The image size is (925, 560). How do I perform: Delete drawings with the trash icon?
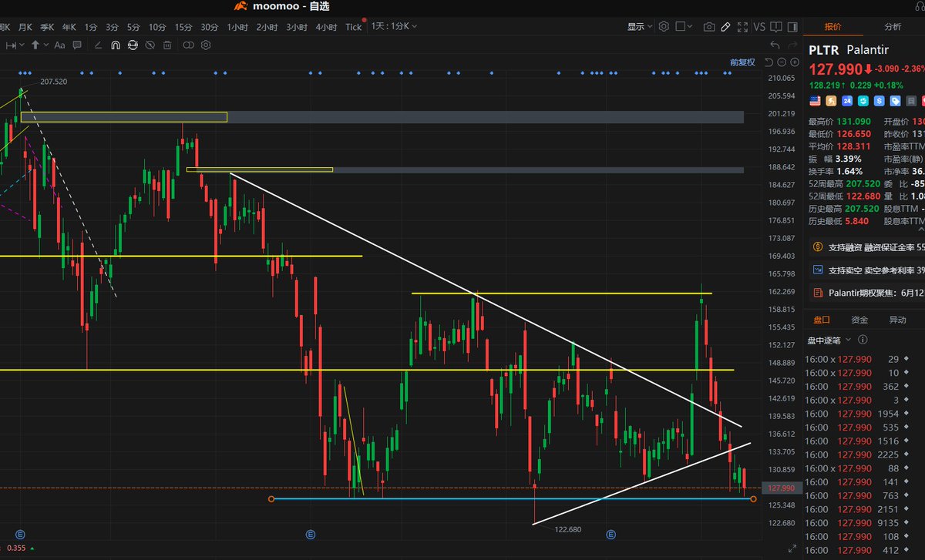[x=167, y=45]
